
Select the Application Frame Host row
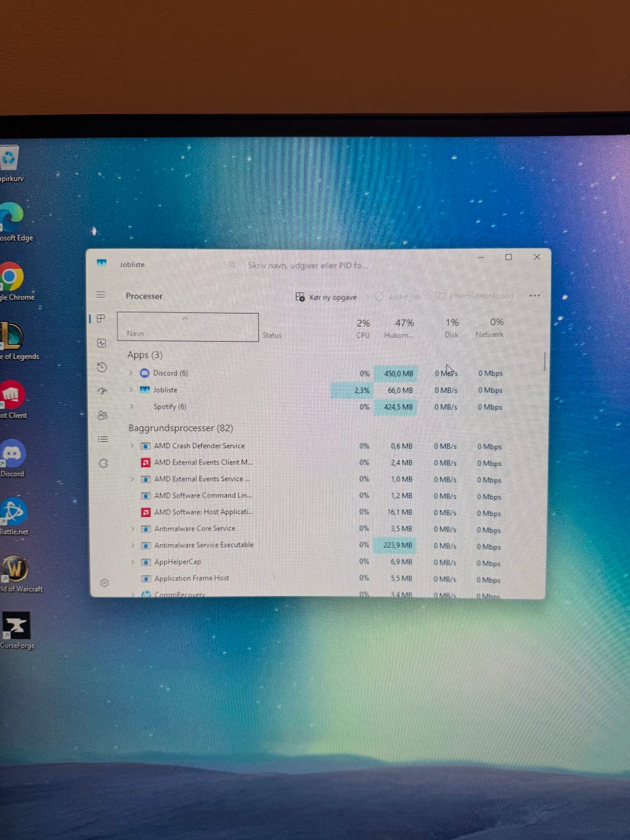pos(318,578)
